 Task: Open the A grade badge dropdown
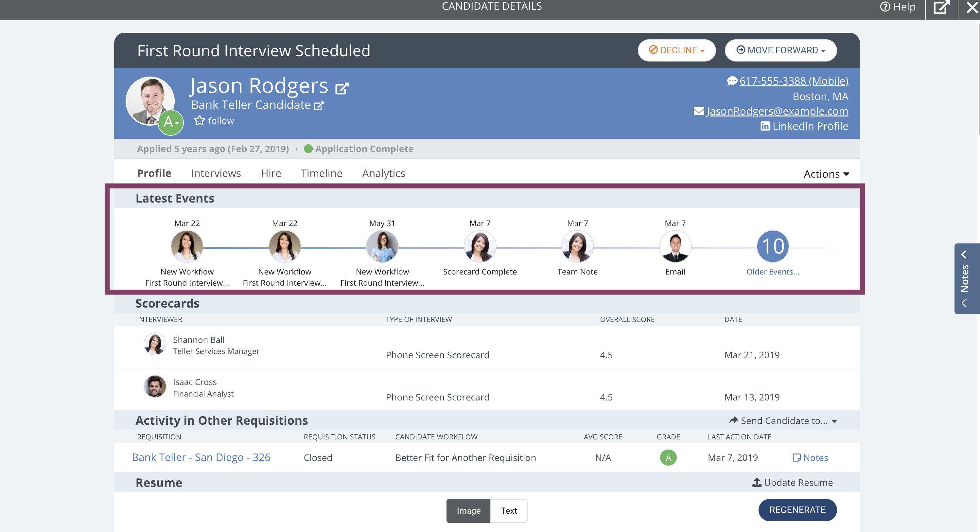pos(171,123)
